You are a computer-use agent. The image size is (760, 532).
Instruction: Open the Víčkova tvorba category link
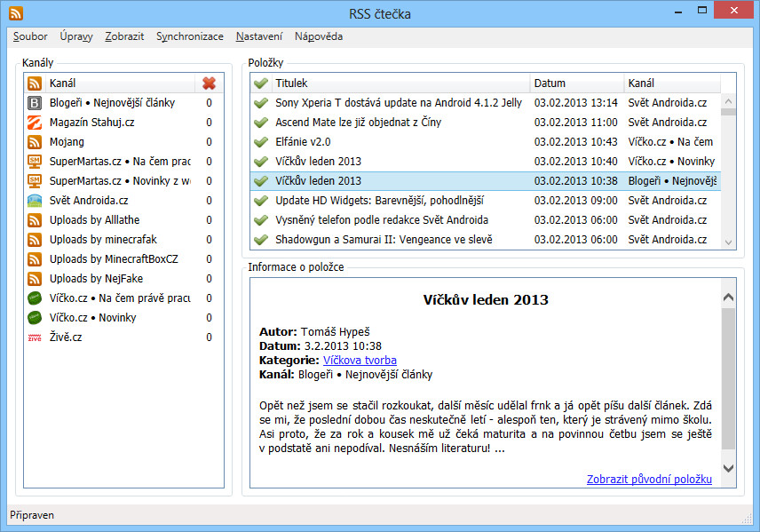(x=360, y=361)
